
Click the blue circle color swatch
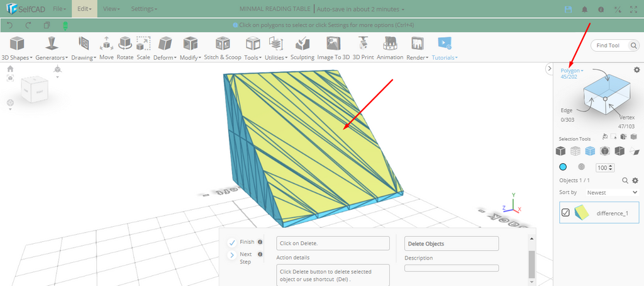pyautogui.click(x=563, y=167)
